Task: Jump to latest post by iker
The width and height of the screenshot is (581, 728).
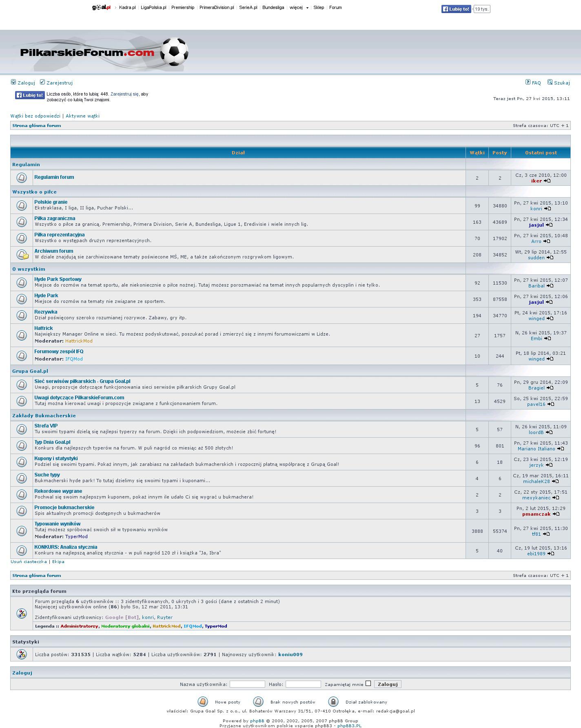Action: tap(547, 181)
